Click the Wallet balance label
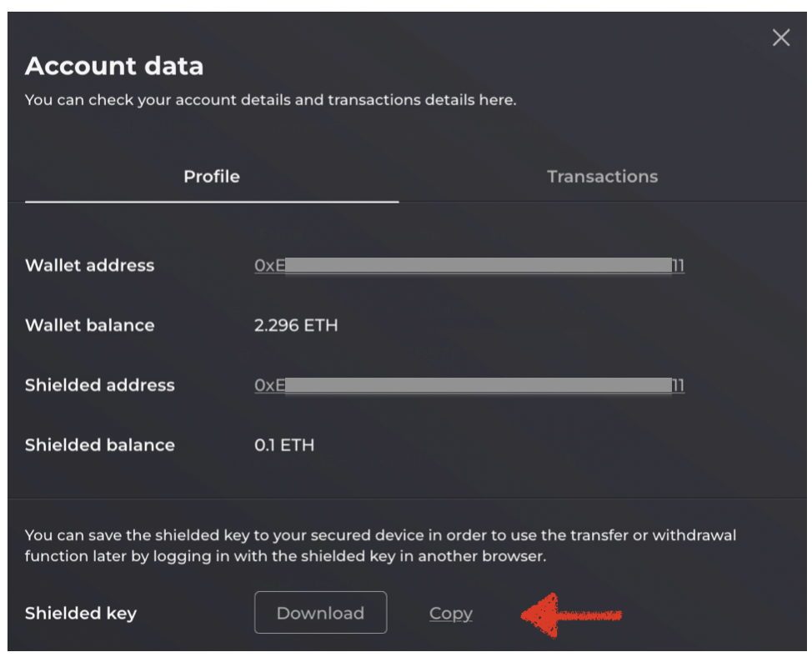The height and width of the screenshot is (662, 812). (x=90, y=325)
